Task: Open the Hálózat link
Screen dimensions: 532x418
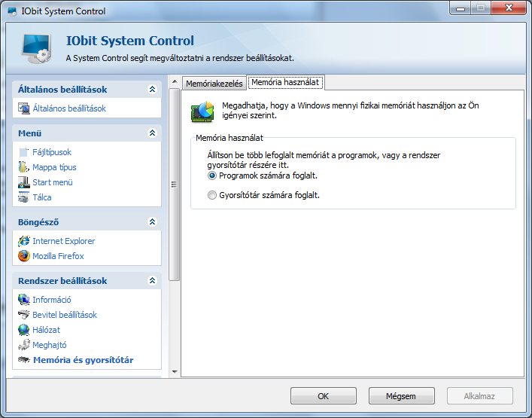Action: pos(46,330)
